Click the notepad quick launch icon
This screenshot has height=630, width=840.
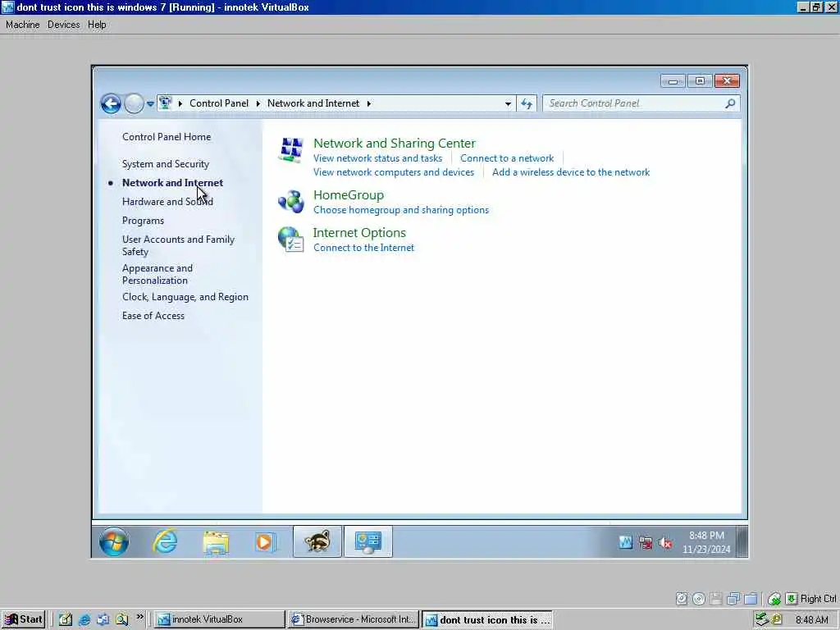(66, 619)
